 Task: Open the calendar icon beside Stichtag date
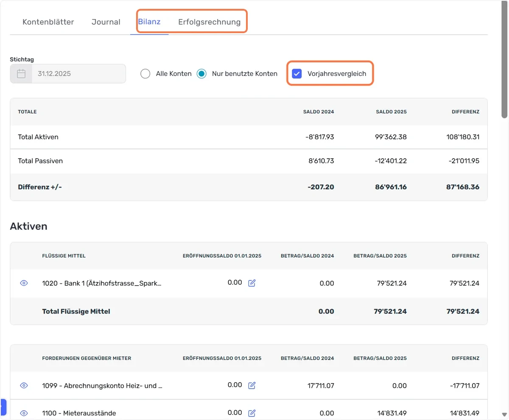(x=21, y=74)
